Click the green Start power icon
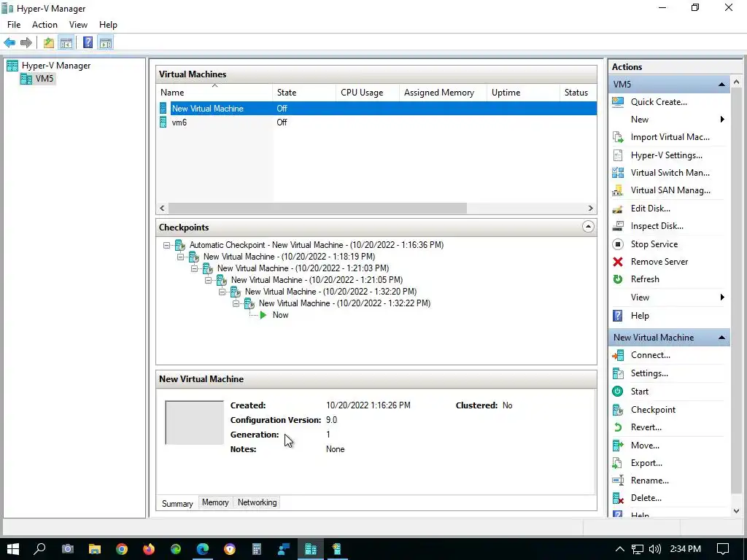The image size is (747, 560). [618, 392]
